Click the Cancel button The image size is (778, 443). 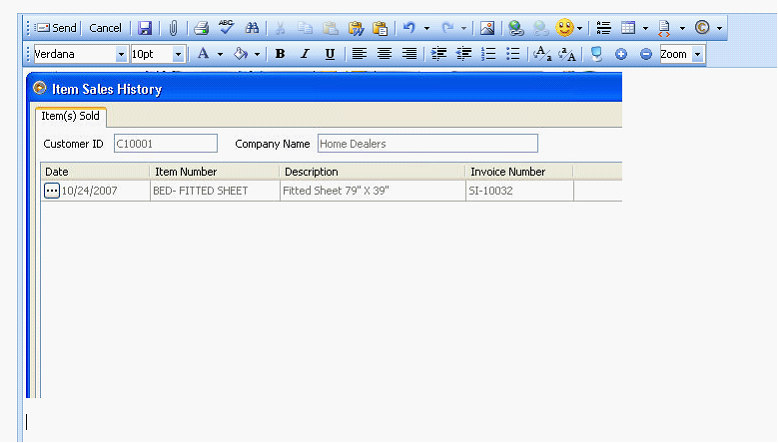tap(105, 28)
